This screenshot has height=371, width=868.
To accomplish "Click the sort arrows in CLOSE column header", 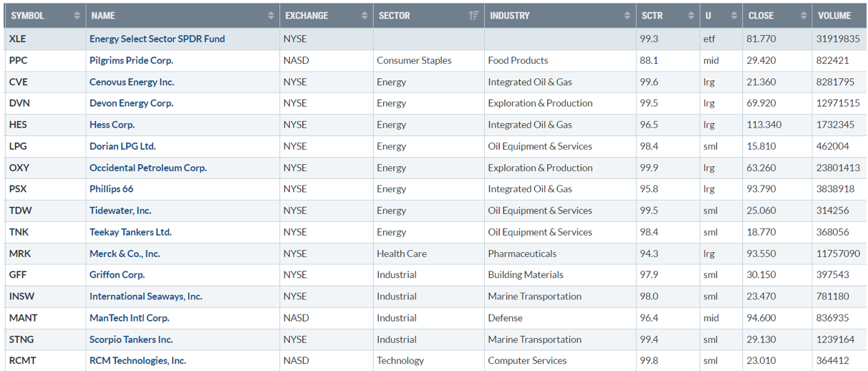I will point(804,16).
